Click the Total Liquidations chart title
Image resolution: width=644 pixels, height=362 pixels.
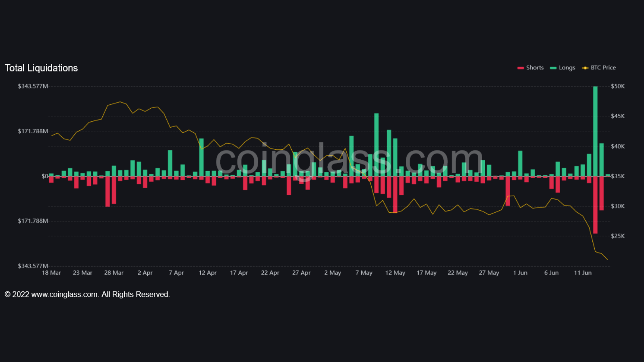click(x=42, y=68)
